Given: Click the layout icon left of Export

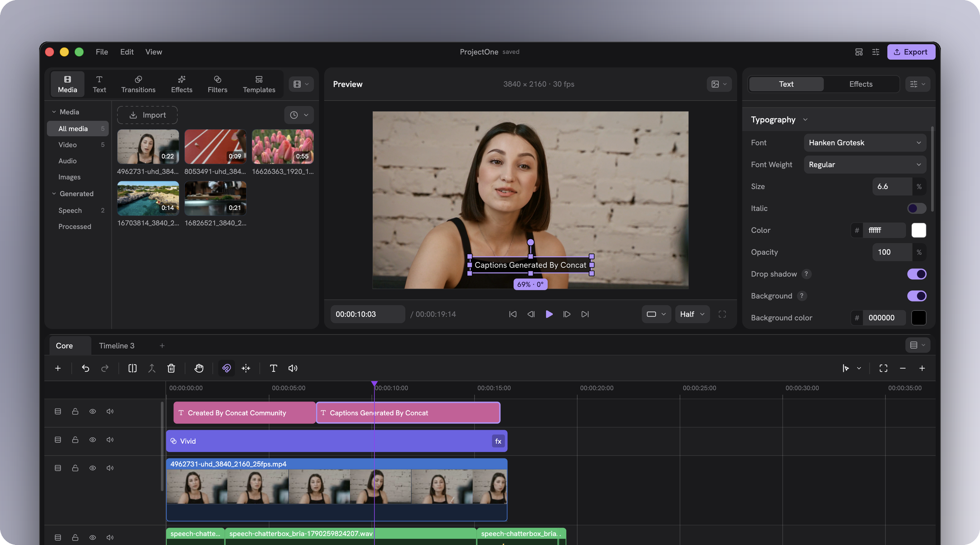Looking at the screenshot, I should [859, 52].
